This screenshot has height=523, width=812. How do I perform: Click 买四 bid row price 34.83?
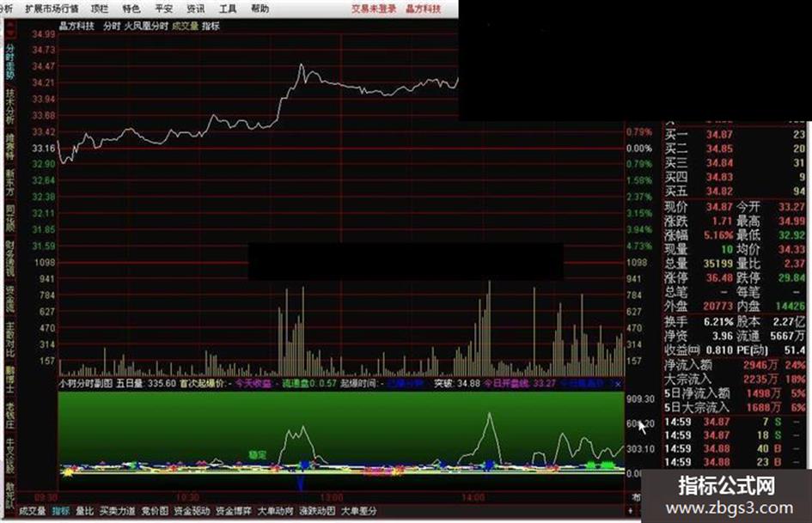click(720, 178)
